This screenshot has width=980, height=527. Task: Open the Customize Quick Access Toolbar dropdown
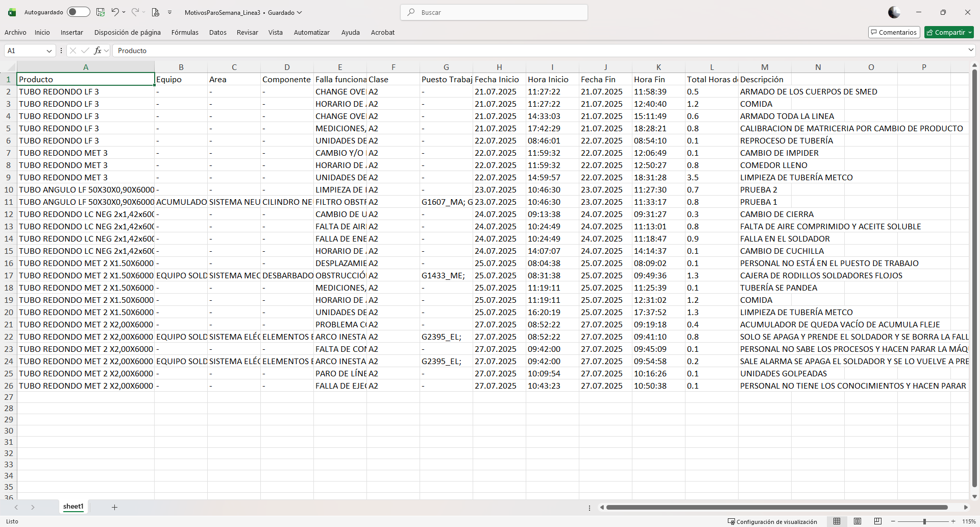point(170,12)
